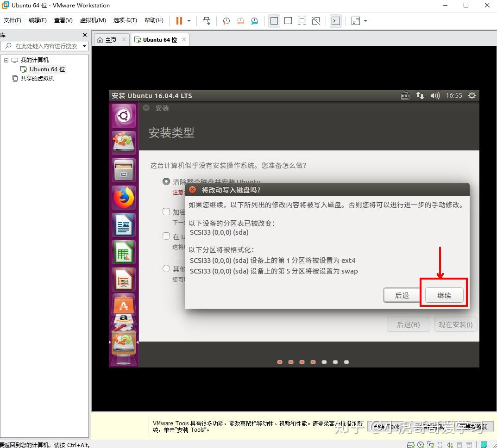Toggle the LVM checkbox starting with 在 U
This screenshot has height=448, width=497.
[166, 236]
